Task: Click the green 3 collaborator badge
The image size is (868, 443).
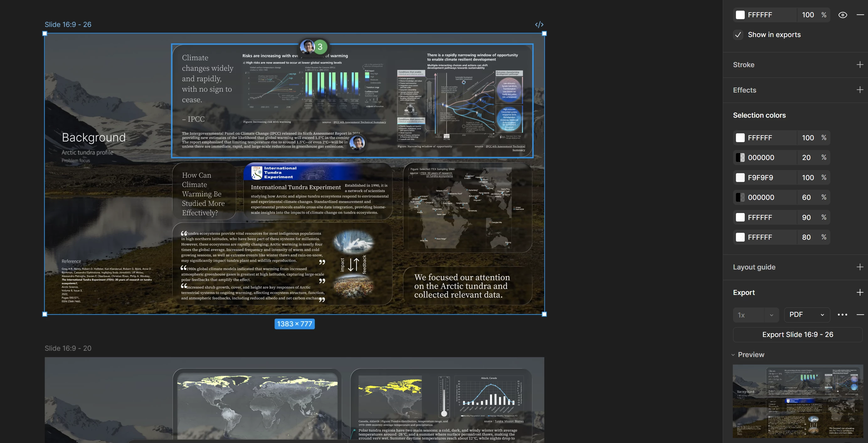Action: coord(320,47)
